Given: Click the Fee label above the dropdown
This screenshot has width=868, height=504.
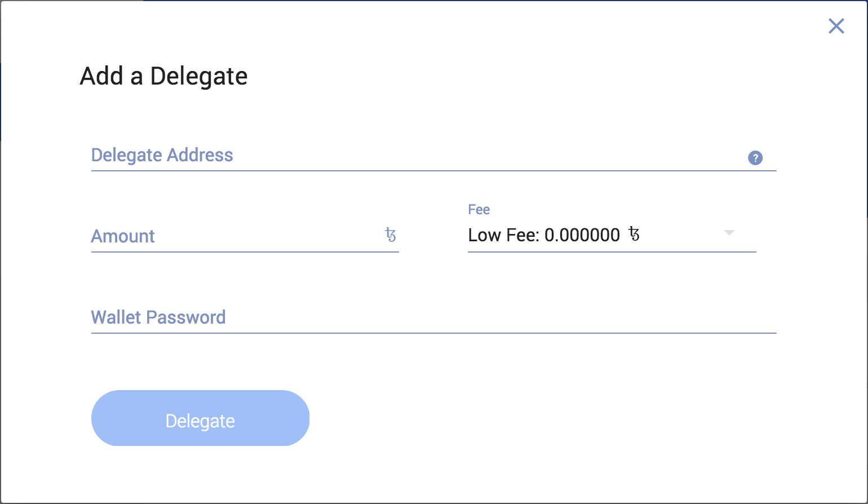Looking at the screenshot, I should [479, 210].
